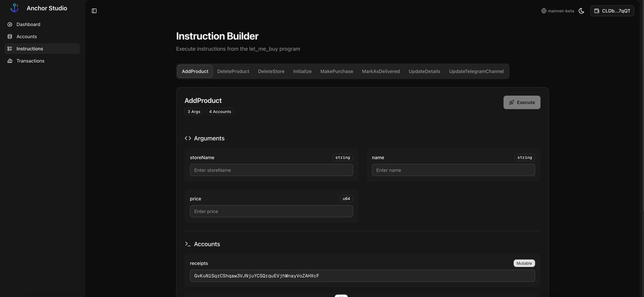
Task: Select the AddProduct tab
Action: (x=195, y=71)
